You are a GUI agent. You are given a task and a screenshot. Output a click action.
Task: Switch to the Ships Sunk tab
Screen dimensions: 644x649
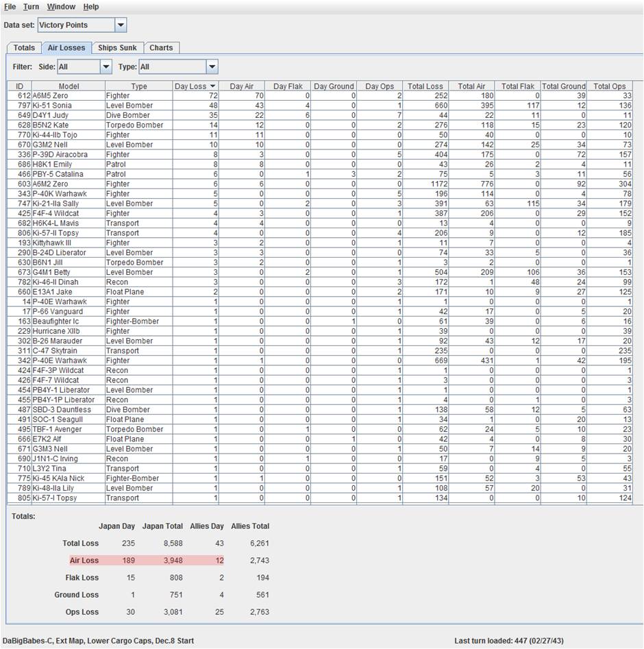117,47
